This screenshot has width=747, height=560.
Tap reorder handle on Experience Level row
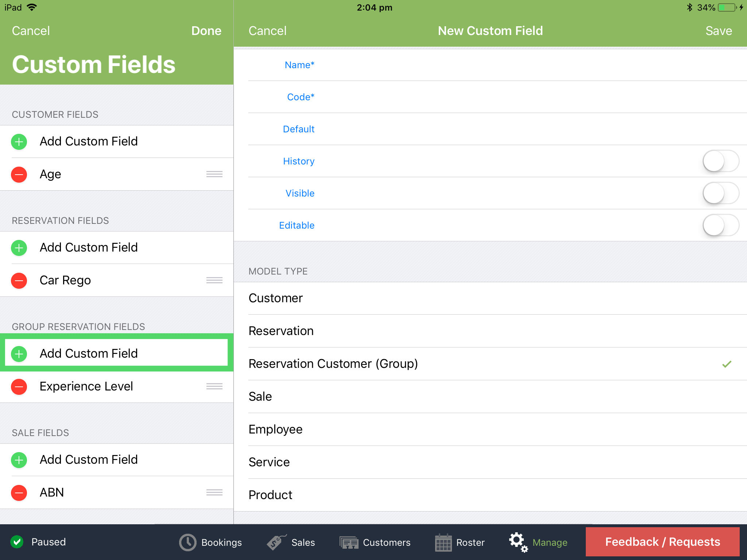[x=214, y=386]
